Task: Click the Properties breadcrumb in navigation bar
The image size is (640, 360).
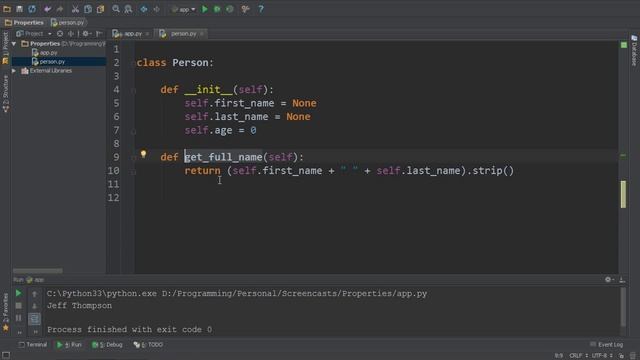Action: [24, 22]
